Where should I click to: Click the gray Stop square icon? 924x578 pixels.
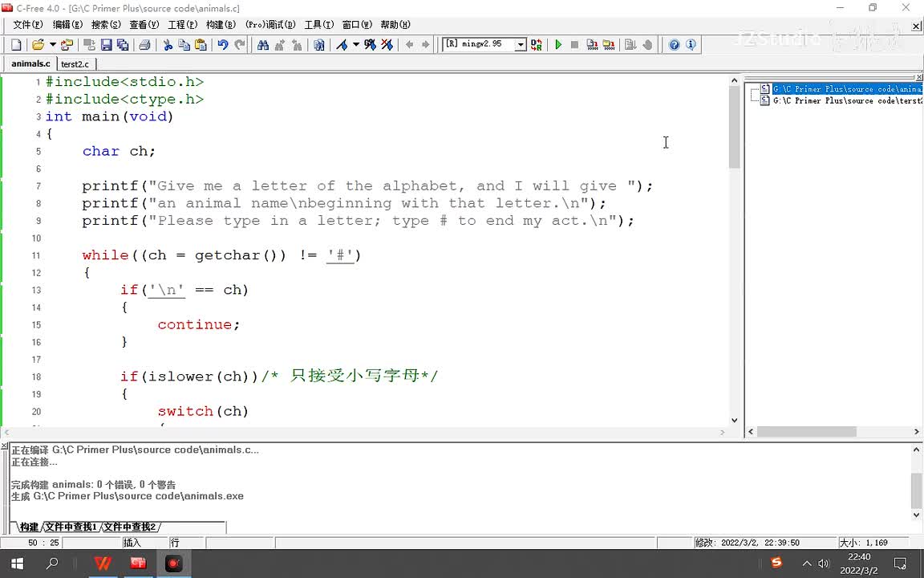[x=574, y=45]
